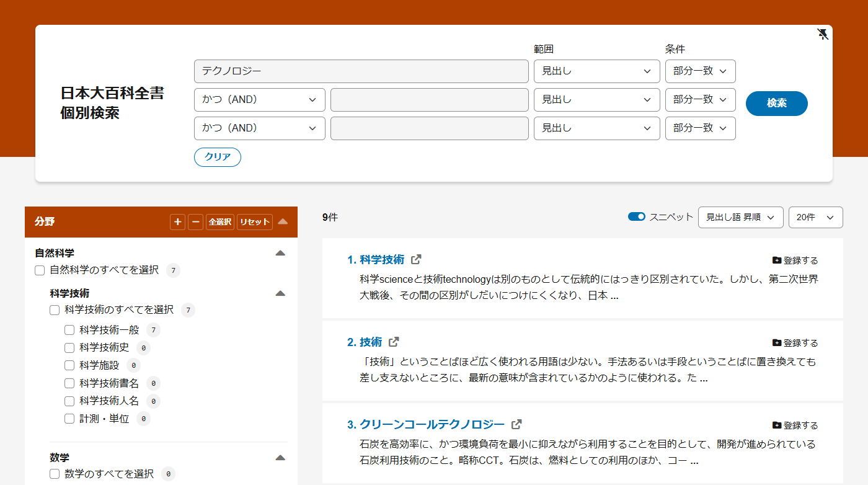Viewport: 868px width, 485px height.
Task: Click the 範囲 column label
Action: [544, 49]
